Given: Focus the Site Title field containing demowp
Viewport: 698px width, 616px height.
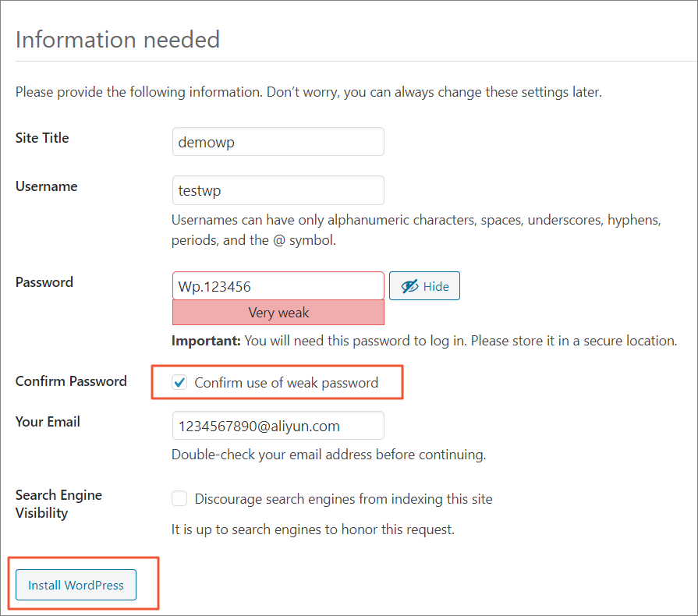Looking at the screenshot, I should click(278, 142).
